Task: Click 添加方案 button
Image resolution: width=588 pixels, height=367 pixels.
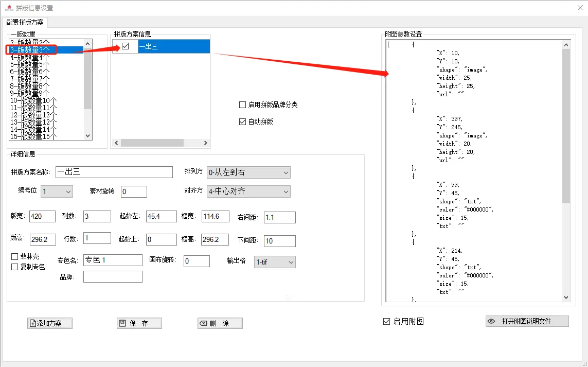Action: (x=50, y=323)
